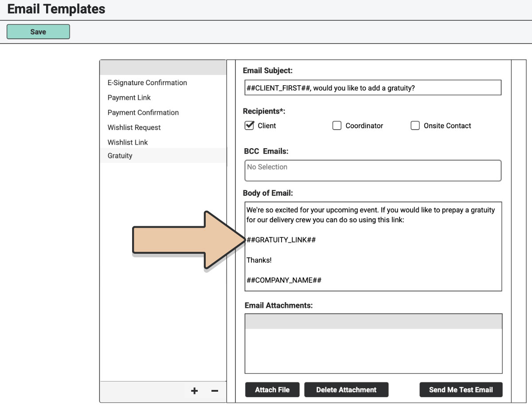Click the plus icon to add template
Viewport: 532px width, 417px height.
click(194, 391)
